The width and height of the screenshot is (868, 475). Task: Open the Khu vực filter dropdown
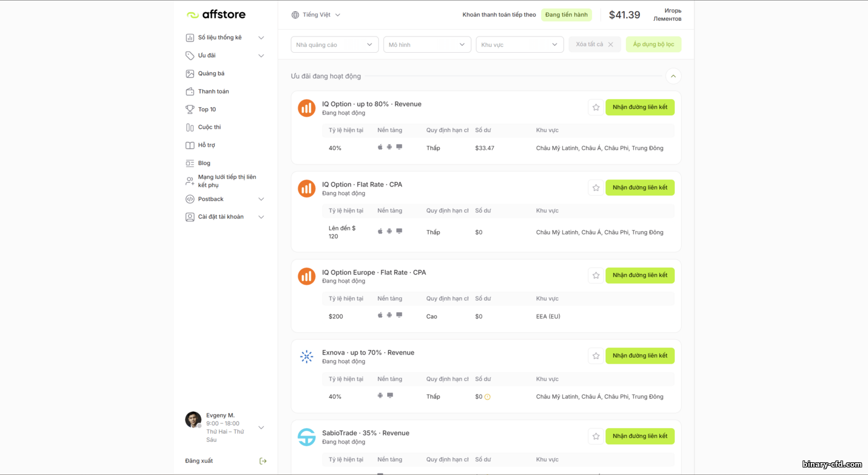click(x=520, y=45)
